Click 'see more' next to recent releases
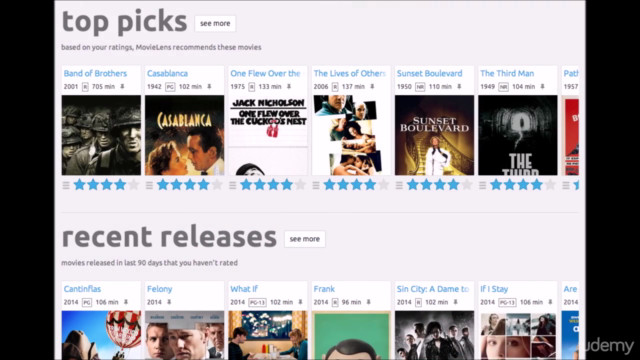This screenshot has height=360, width=640. click(x=304, y=239)
